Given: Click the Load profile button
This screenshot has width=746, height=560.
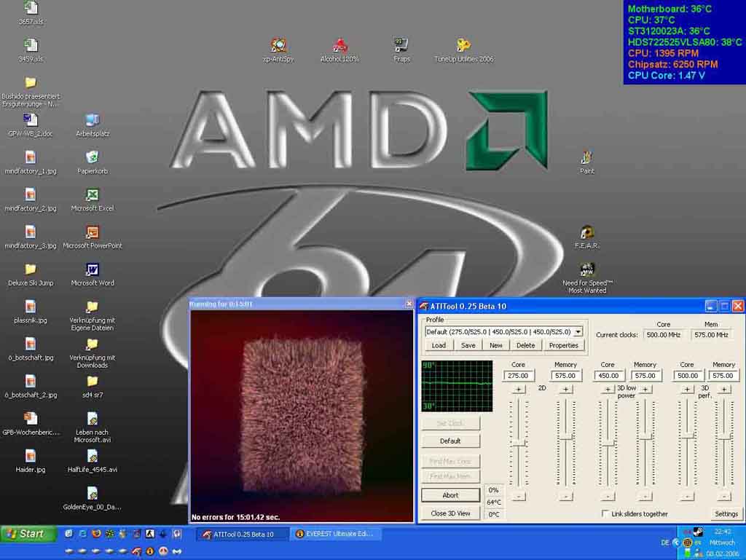Looking at the screenshot, I should point(439,346).
